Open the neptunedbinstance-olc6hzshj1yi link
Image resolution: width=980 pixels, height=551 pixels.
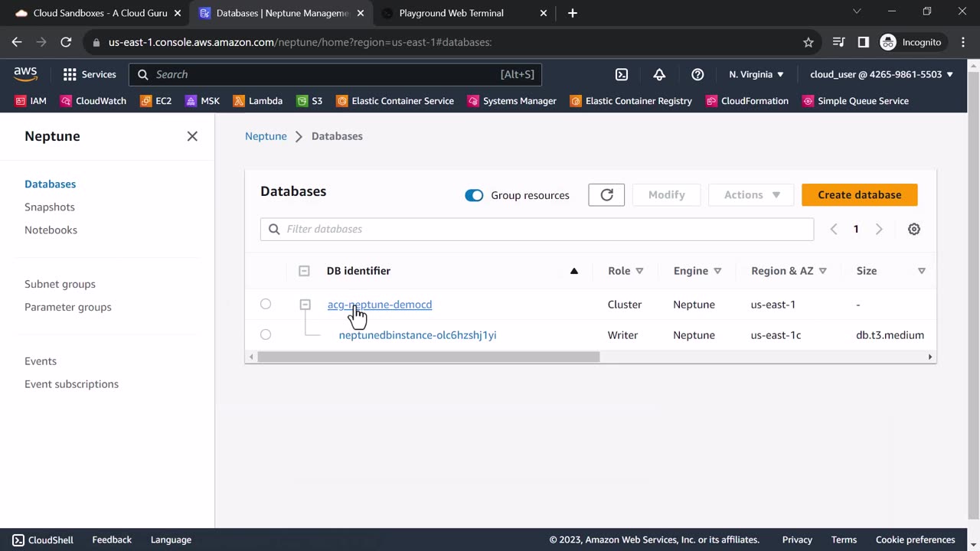(417, 335)
